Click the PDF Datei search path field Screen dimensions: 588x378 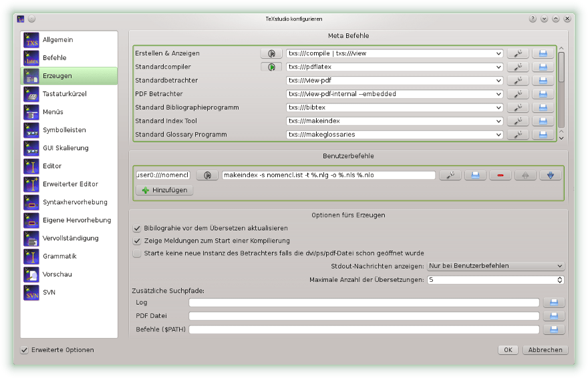363,316
